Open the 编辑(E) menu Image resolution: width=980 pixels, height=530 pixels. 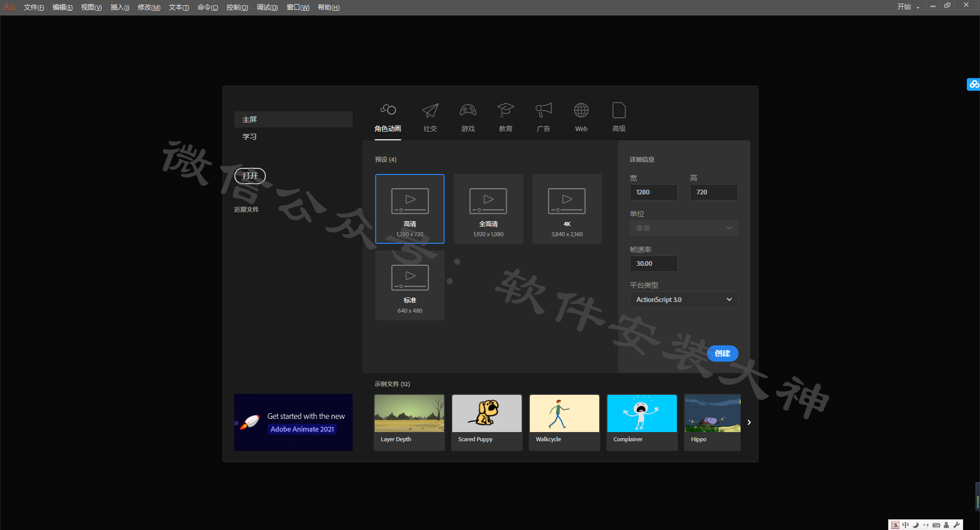pyautogui.click(x=62, y=7)
